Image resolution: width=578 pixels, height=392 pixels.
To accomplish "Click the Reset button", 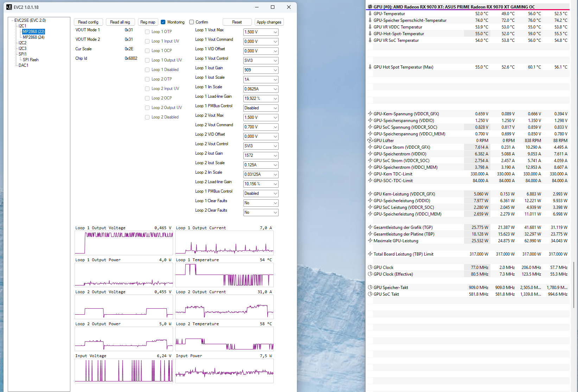I will [237, 22].
